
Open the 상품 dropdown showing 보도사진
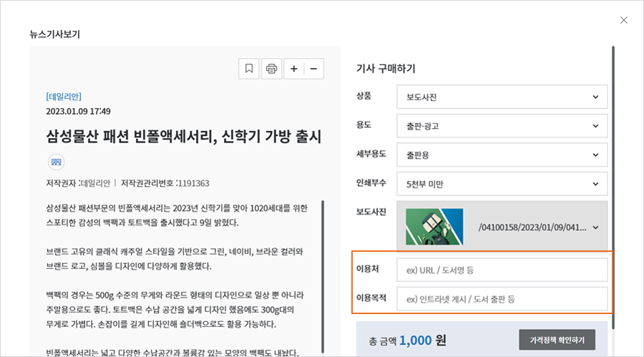[x=502, y=97]
